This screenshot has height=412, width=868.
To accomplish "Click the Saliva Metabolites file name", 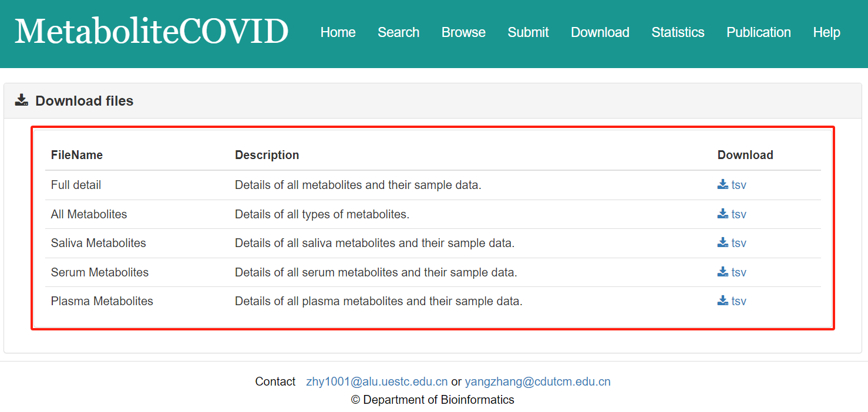I will click(x=98, y=243).
